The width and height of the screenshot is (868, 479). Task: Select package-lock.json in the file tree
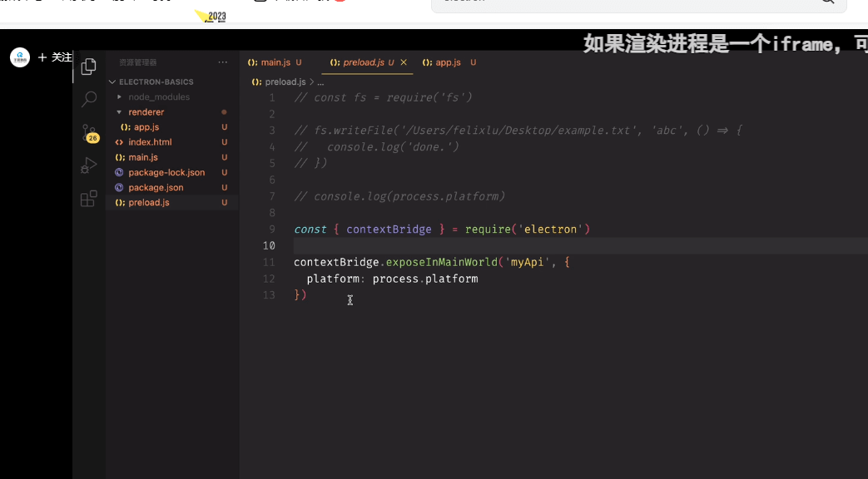168,172
